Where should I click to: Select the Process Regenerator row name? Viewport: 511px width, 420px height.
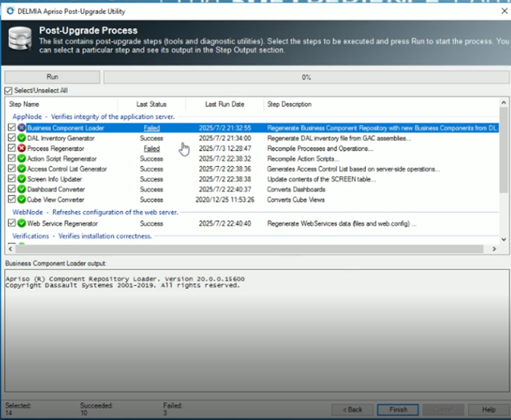coord(56,148)
